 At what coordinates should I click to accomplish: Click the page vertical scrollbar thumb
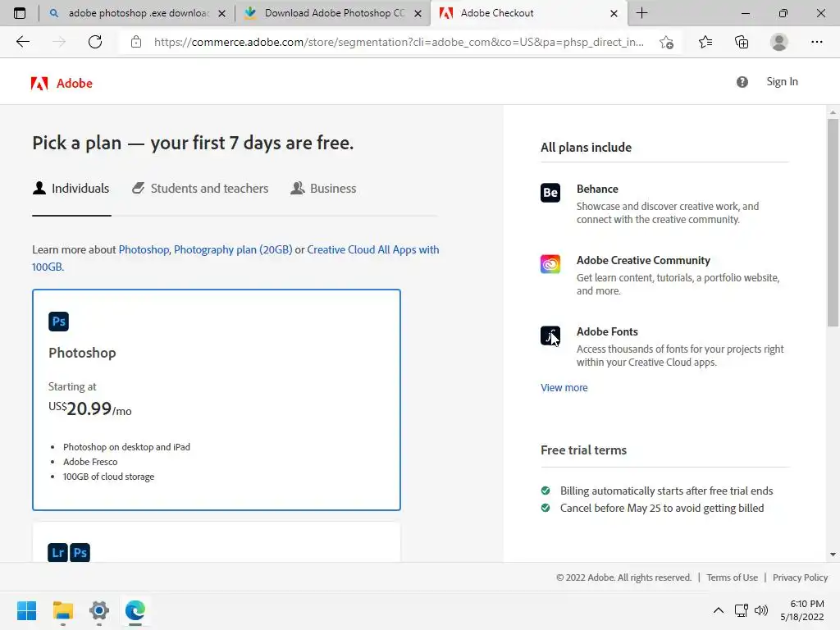tap(833, 222)
